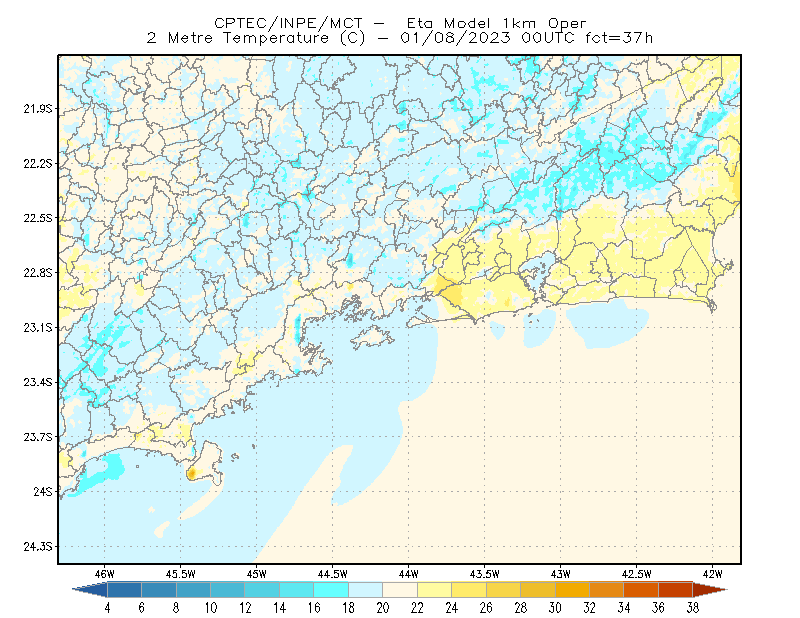Click the small orange hotspot on Ilhabela island
The image size is (800, 618).
pos(191,474)
